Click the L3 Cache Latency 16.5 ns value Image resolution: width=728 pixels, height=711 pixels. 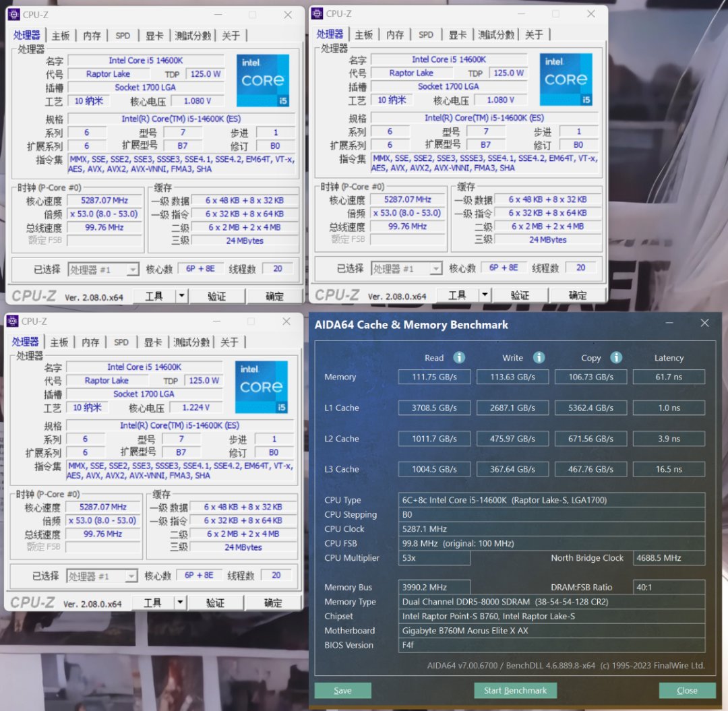pos(669,469)
